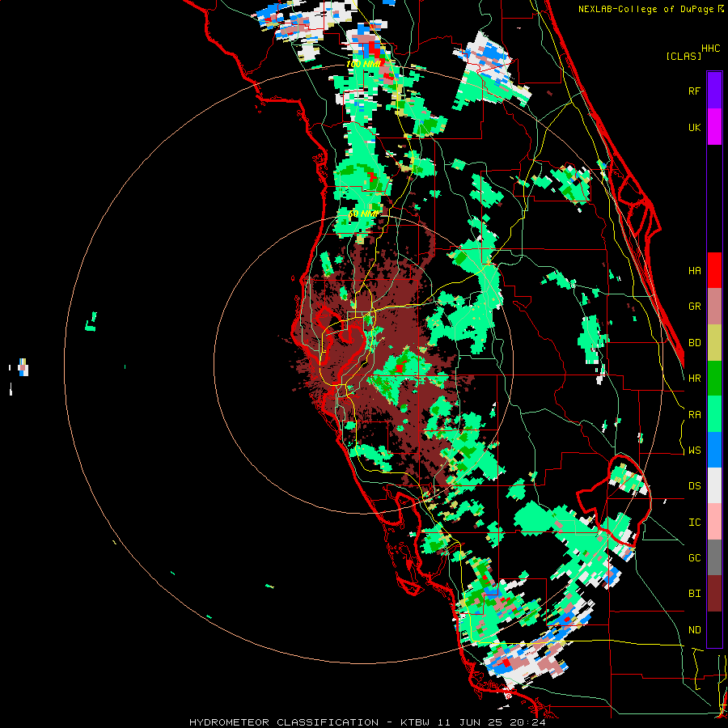Click the DS white legend swatch
Image resolution: width=728 pixels, height=728 pixels.
click(714, 485)
